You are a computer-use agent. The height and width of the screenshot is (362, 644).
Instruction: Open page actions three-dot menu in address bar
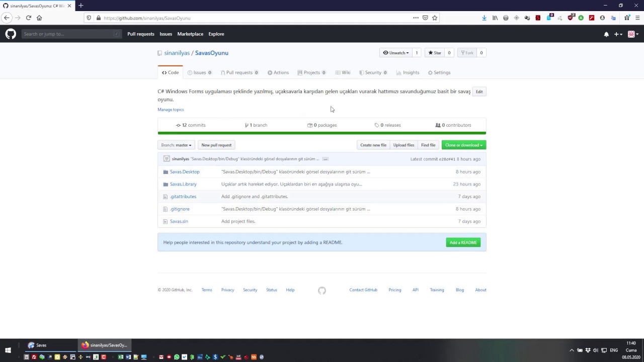pos(416,18)
